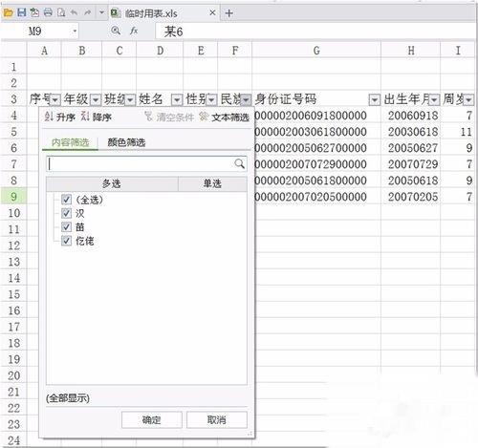This screenshot has width=478, height=448.
Task: Open filter dropdown for 身份证号码 column
Action: [375, 100]
